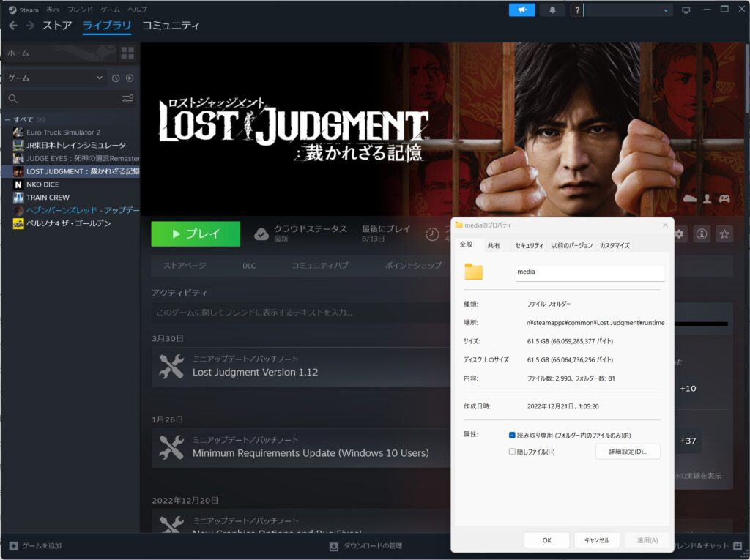Open the セキュリティ tab in properties
750x560 pixels.
(x=529, y=245)
